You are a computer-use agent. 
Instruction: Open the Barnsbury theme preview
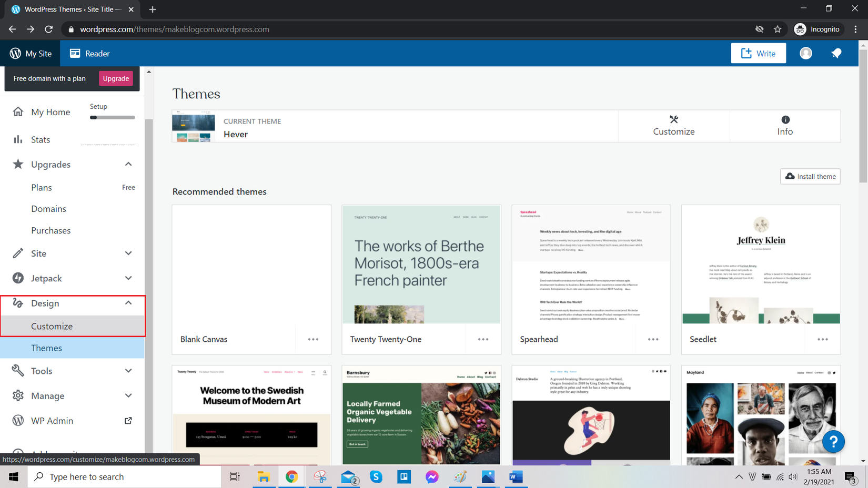click(x=421, y=415)
